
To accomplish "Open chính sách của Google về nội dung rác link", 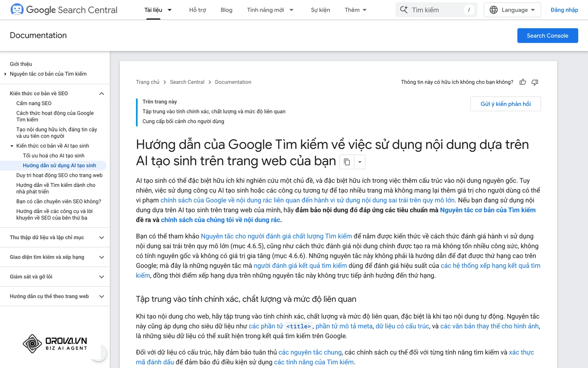I will (x=308, y=200).
